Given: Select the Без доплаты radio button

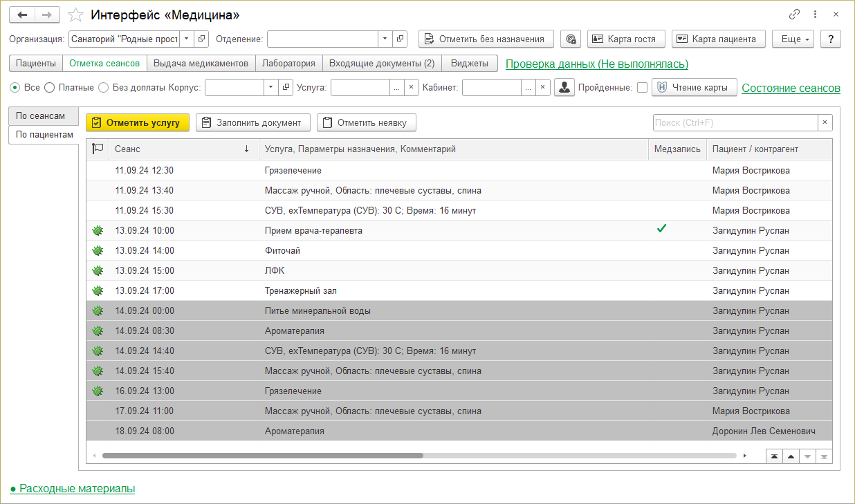Looking at the screenshot, I should coord(104,88).
